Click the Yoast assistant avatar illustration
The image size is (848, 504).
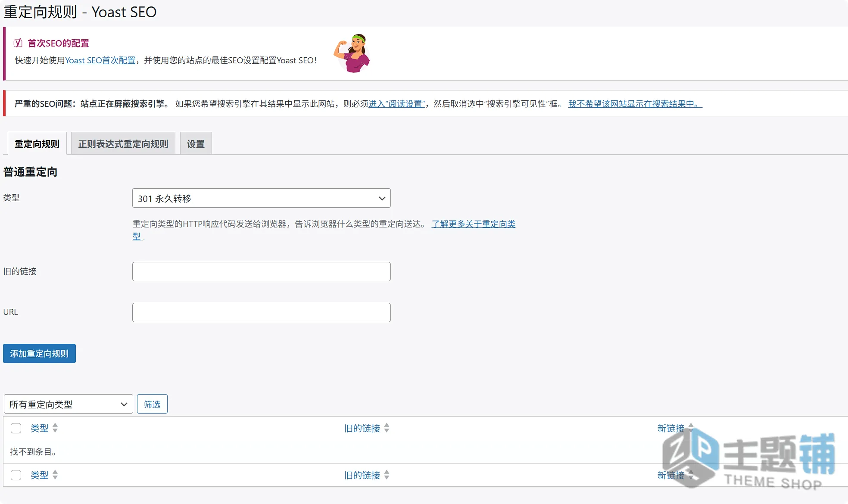pos(352,53)
